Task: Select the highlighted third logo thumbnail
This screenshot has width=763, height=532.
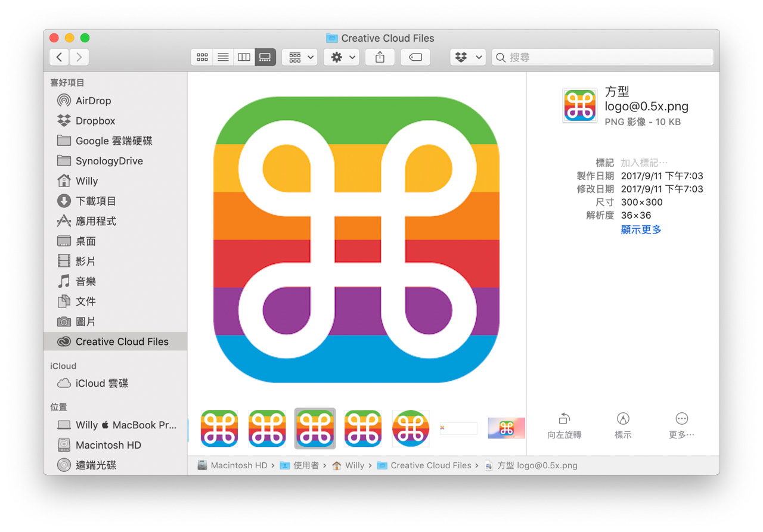Action: 315,428
